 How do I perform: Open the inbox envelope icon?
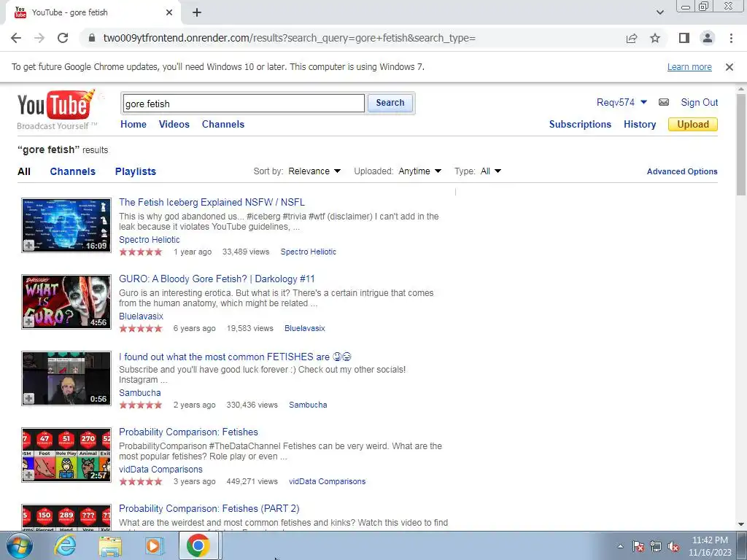tap(664, 102)
